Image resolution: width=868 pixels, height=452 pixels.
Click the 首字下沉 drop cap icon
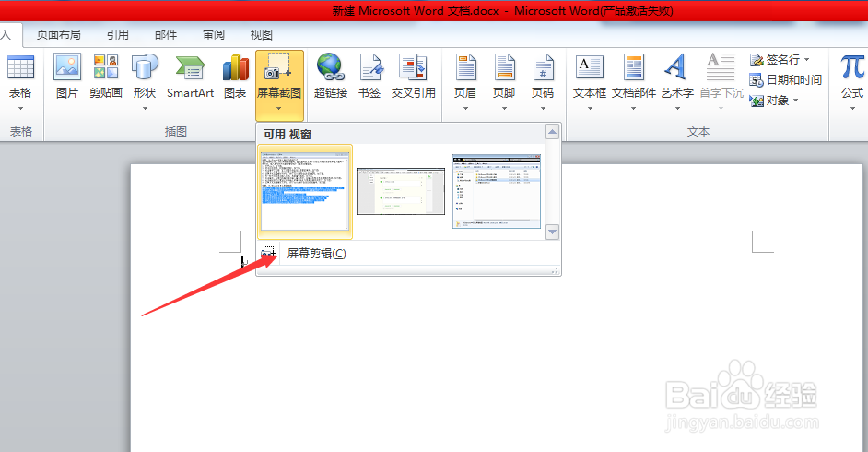pos(721,67)
